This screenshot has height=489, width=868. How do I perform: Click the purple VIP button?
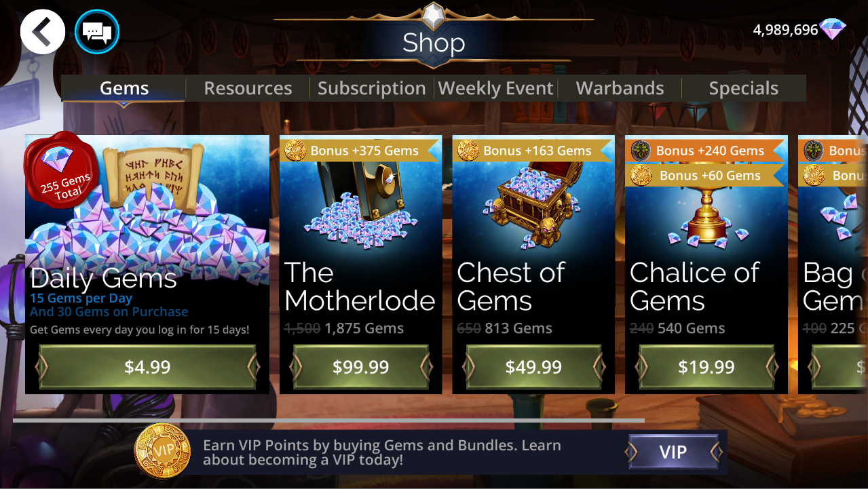point(673,452)
